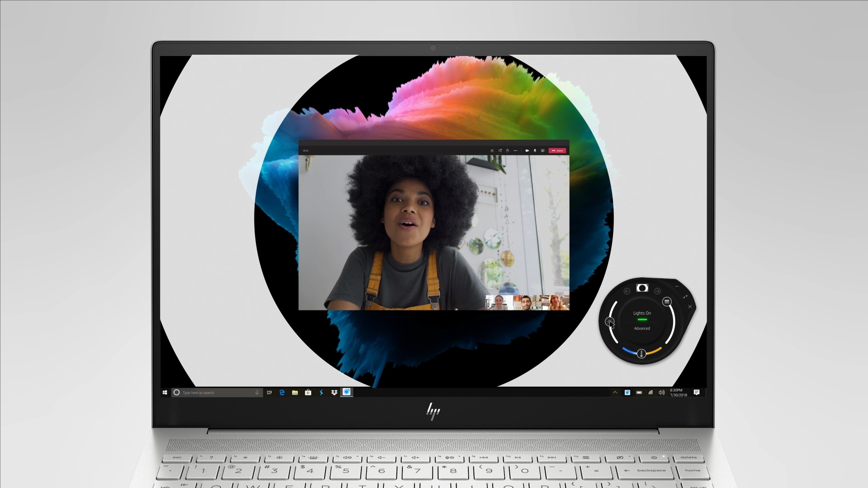Screen dimensions: 868x488
Task: Click the color temperature thermometer handle
Action: pos(641,354)
